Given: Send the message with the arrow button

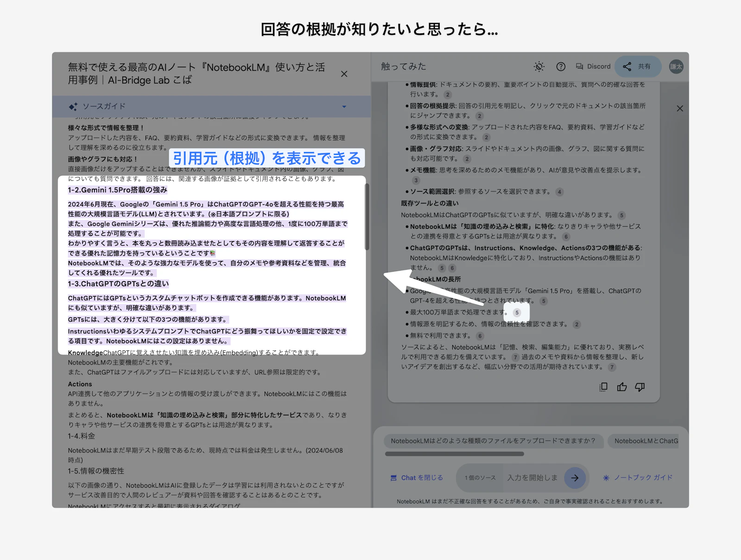Looking at the screenshot, I should point(575,478).
